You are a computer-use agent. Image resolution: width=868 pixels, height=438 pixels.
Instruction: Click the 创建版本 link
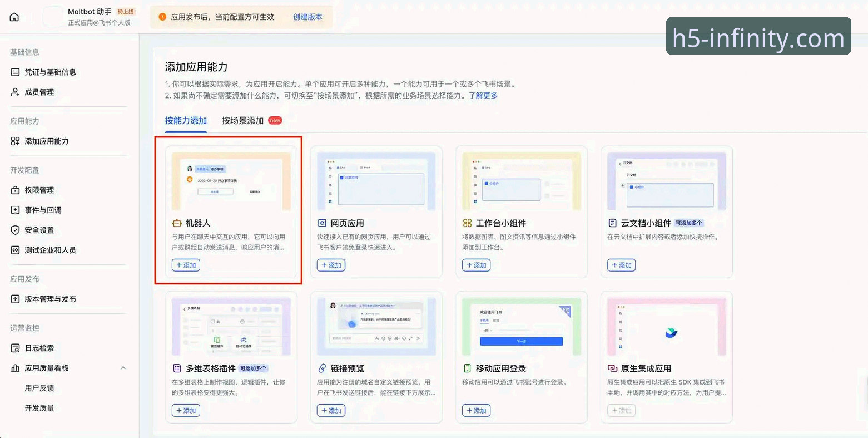click(307, 17)
